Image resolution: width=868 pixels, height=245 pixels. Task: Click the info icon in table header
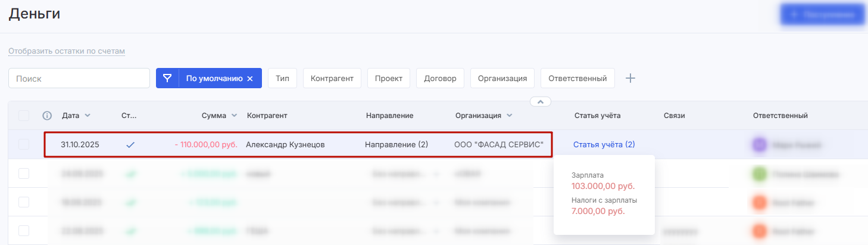[x=48, y=116]
